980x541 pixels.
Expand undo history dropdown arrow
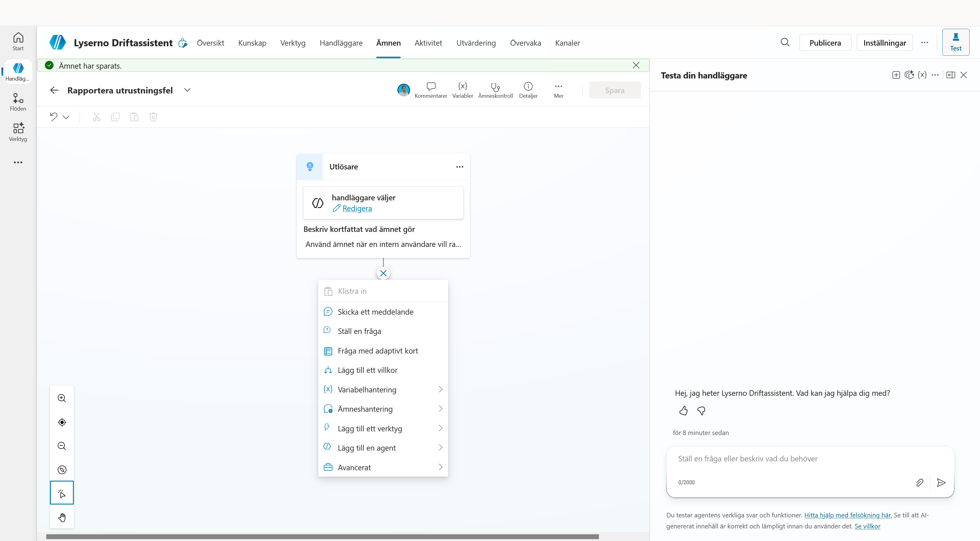[66, 117]
